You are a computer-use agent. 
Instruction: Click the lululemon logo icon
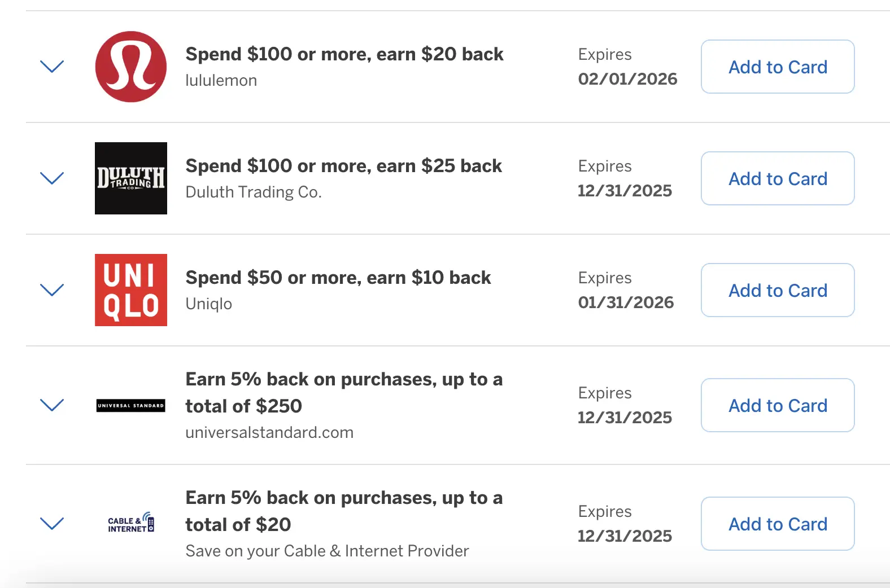[131, 67]
